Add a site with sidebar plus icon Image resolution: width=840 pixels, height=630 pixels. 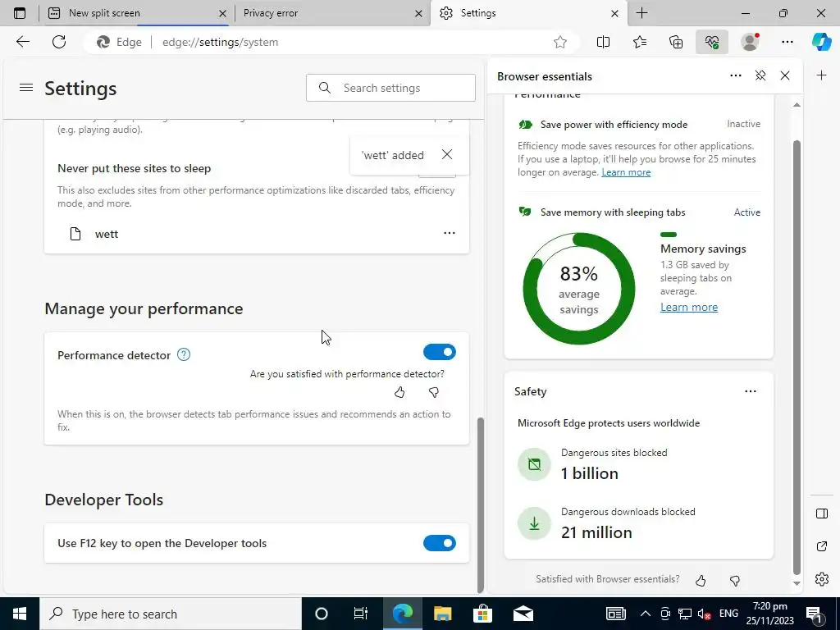(x=821, y=75)
